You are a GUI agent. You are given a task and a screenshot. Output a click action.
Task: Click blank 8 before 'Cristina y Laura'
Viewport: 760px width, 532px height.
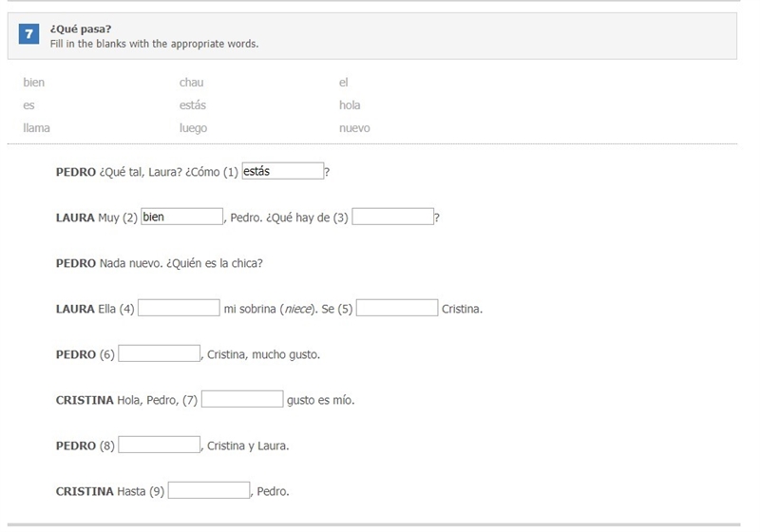coord(160,445)
